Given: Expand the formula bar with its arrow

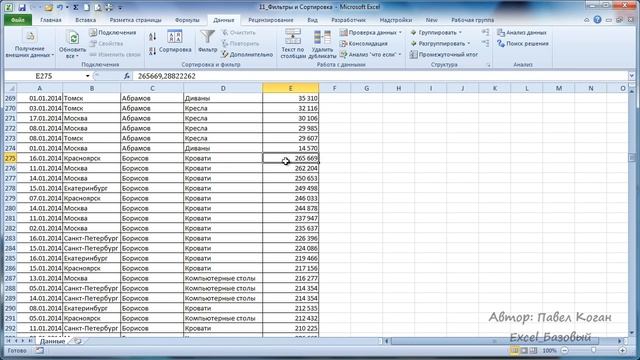Looking at the screenshot, I should [x=631, y=76].
